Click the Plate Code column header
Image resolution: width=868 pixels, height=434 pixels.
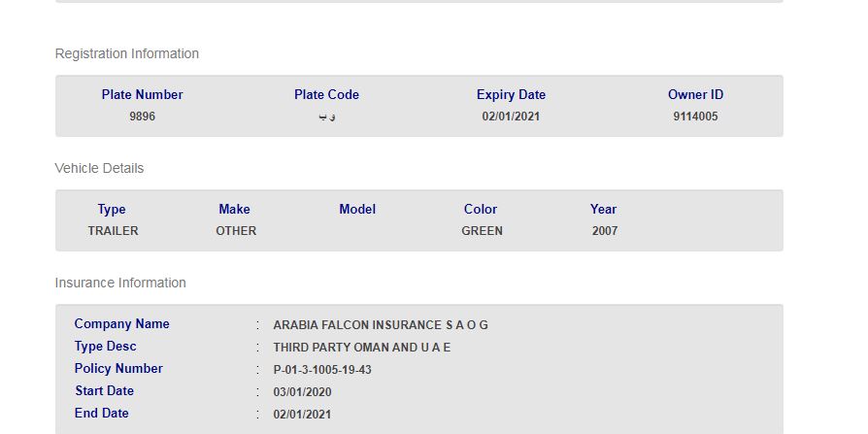(326, 95)
